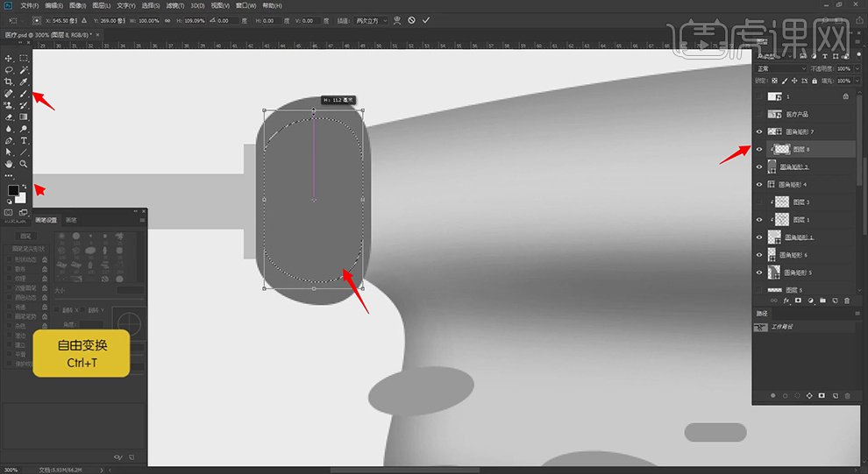Add a layer mask from Layers panel
Screen dimensions: 868x474
tap(798, 301)
